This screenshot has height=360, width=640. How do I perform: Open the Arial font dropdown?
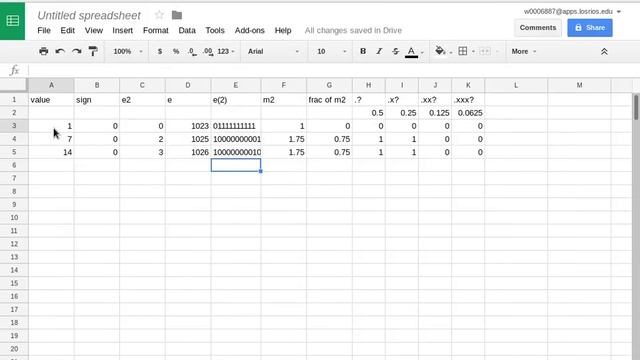tap(273, 51)
